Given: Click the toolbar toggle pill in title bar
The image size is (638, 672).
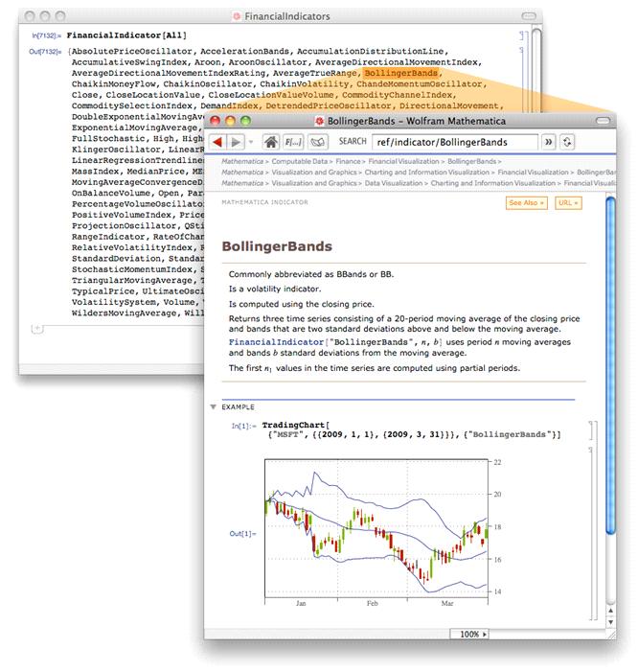Looking at the screenshot, I should 603,121.
